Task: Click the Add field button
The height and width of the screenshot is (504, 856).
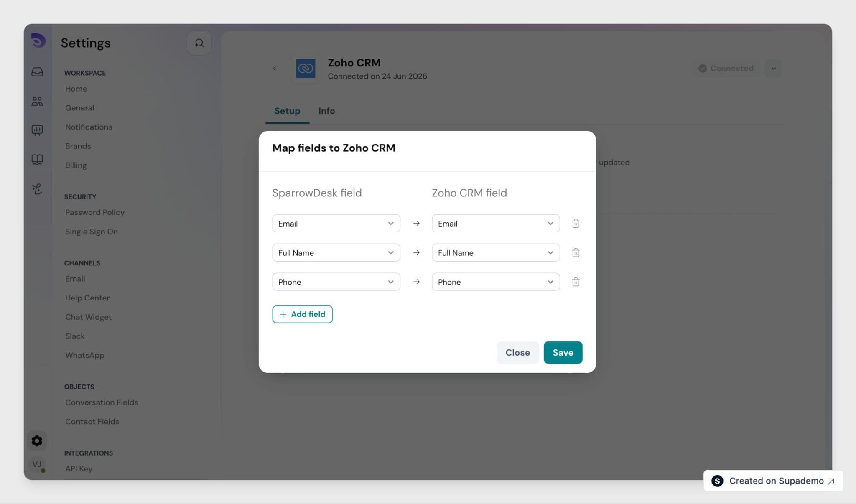Action: (x=303, y=314)
